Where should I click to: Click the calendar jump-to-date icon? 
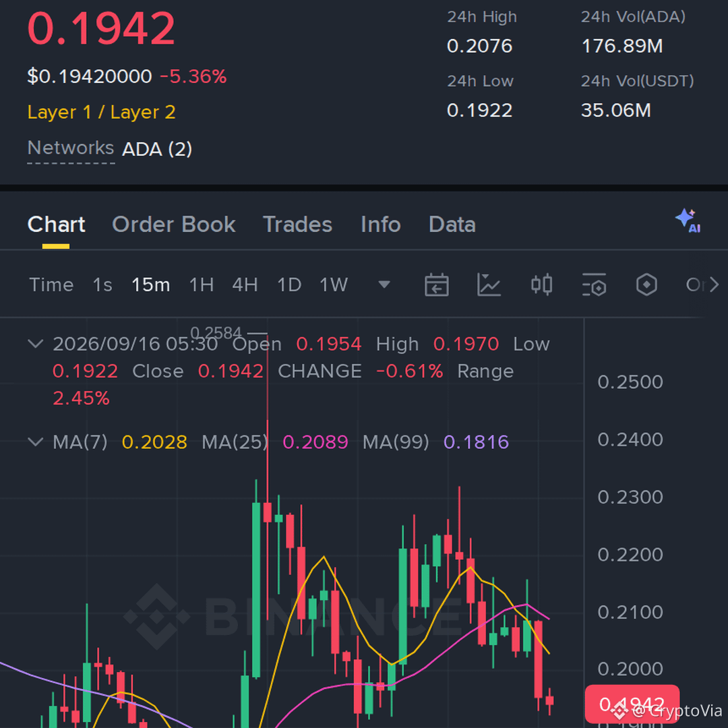point(436,284)
